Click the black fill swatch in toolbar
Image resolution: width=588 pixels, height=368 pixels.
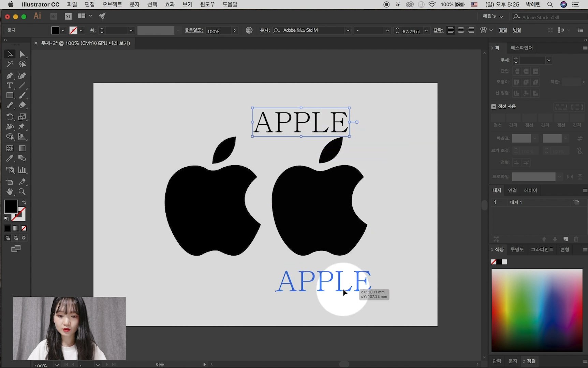[x=11, y=207]
